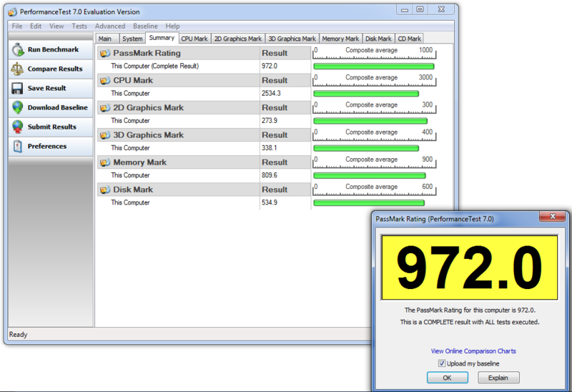
Task: Click the Submit Results button label
Action: (51, 127)
